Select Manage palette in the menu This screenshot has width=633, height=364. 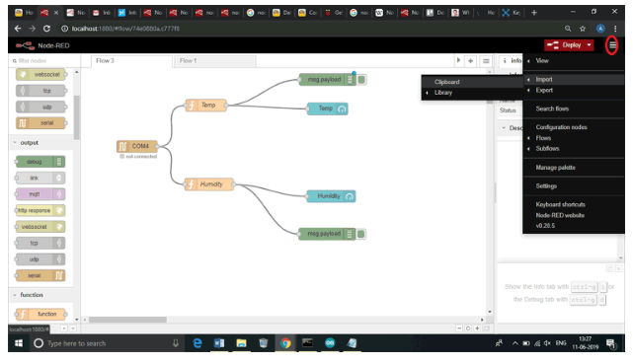click(x=556, y=168)
